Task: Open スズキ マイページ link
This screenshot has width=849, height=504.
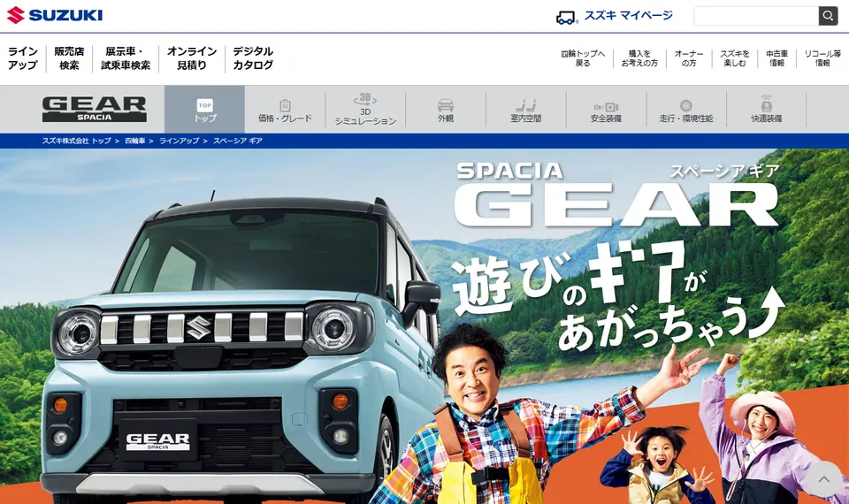Action: tap(628, 16)
